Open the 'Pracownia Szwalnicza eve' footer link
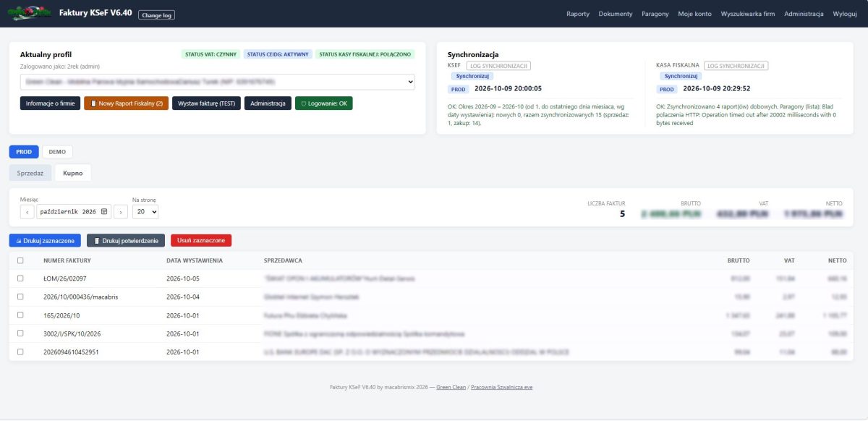The width and height of the screenshot is (868, 421). [501, 388]
